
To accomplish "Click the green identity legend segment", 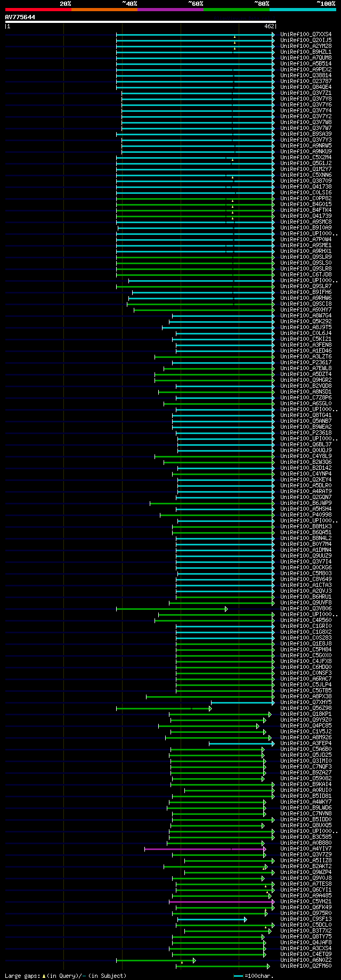I will coord(236,10).
